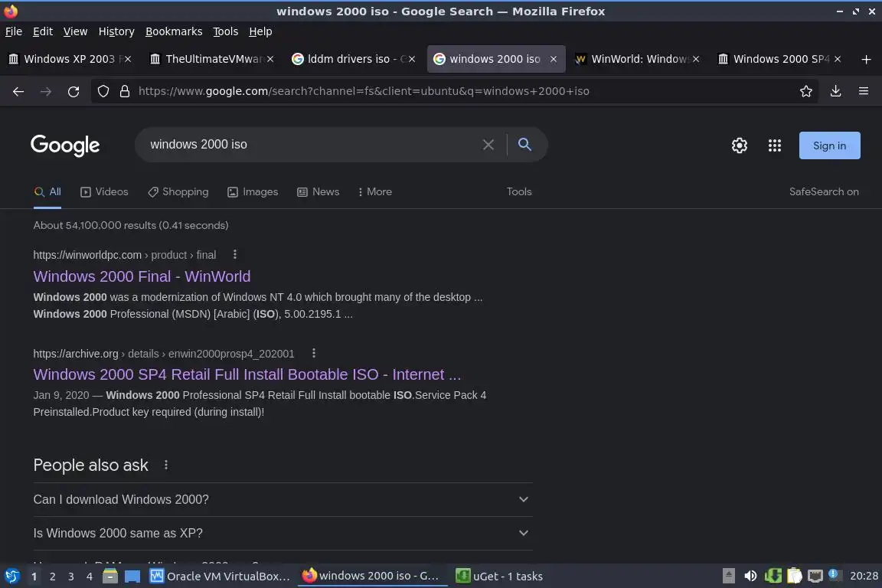
Task: Open the Windows 2000 Final - WinWorld link
Action: point(142,276)
